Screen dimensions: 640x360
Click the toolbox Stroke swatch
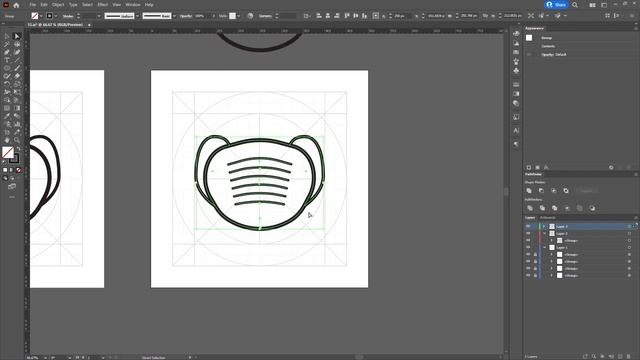(15, 159)
